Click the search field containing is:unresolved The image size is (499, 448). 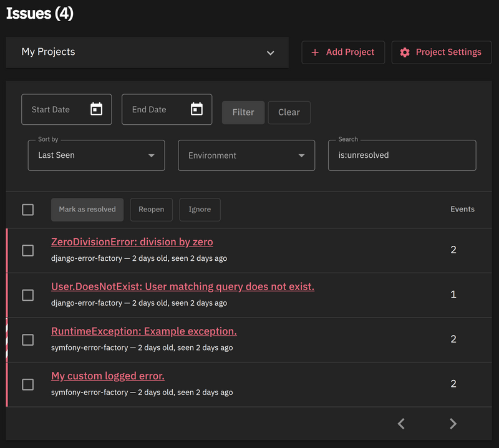pyautogui.click(x=402, y=155)
